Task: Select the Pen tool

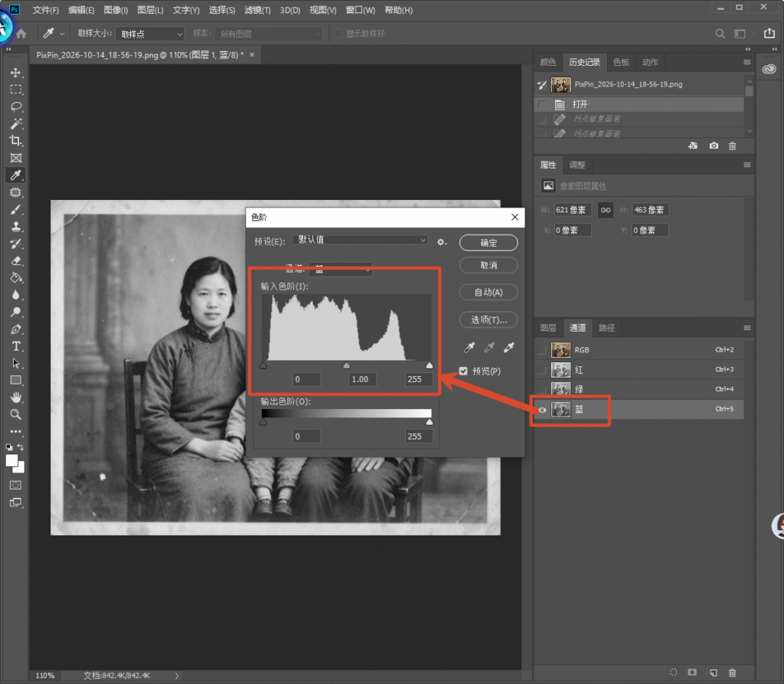Action: coord(16,329)
